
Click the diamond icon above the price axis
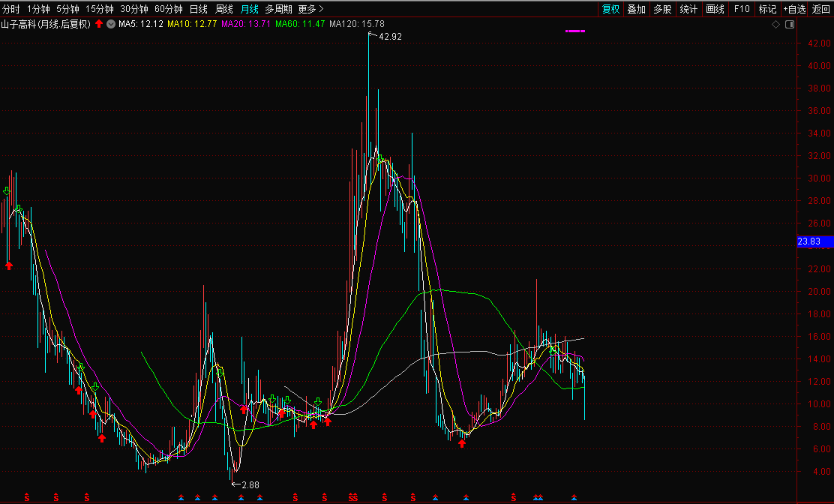tap(775, 25)
